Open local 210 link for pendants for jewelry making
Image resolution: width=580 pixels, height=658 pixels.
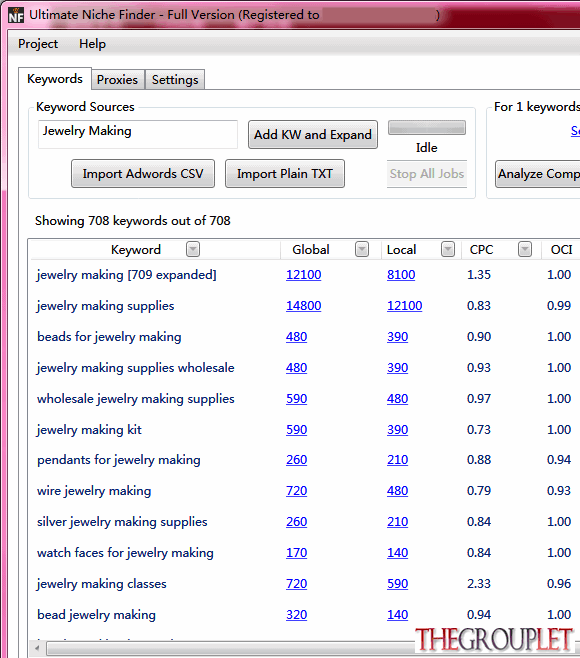[x=397, y=460]
